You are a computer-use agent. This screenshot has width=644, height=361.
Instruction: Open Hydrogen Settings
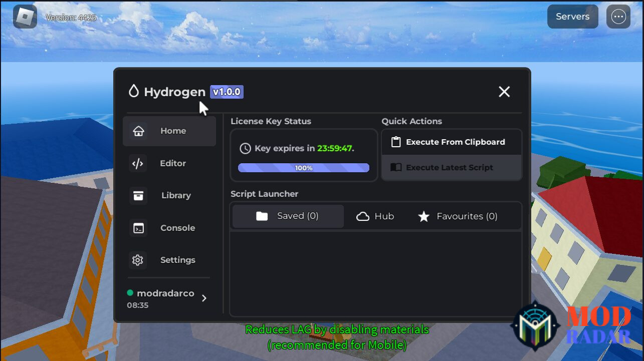(169, 260)
